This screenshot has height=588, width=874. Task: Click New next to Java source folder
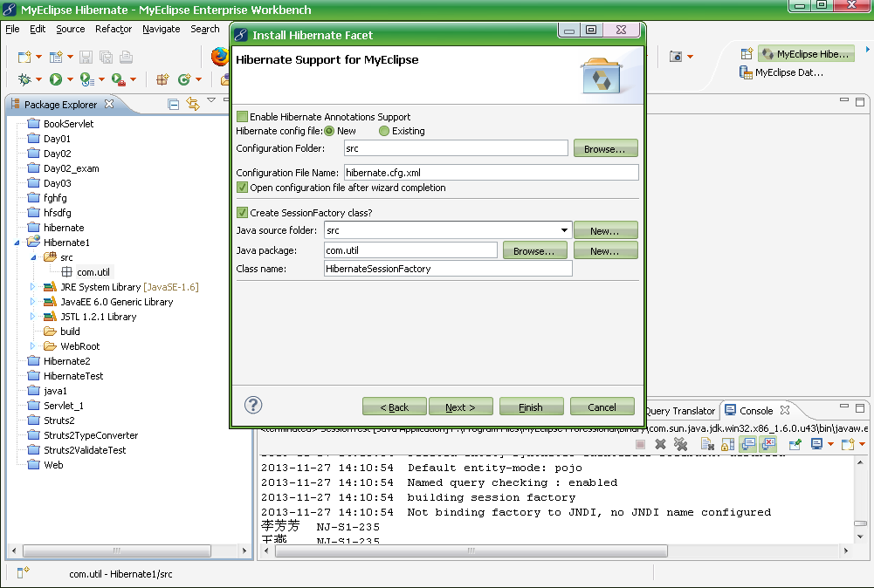605,230
